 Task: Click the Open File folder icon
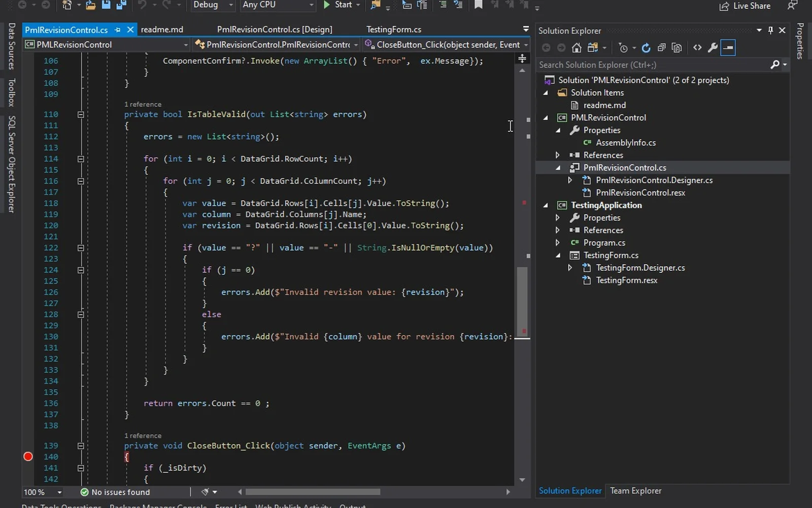90,5
